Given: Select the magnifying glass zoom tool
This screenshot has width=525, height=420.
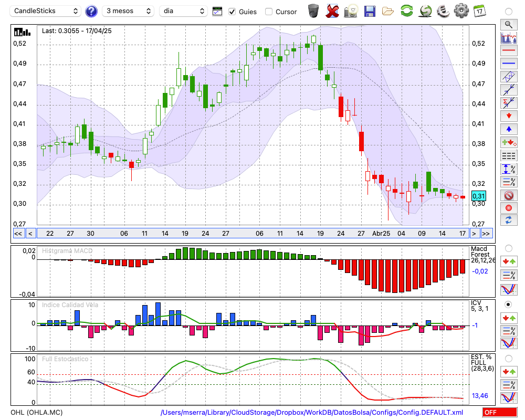Looking at the screenshot, I should tap(509, 25).
